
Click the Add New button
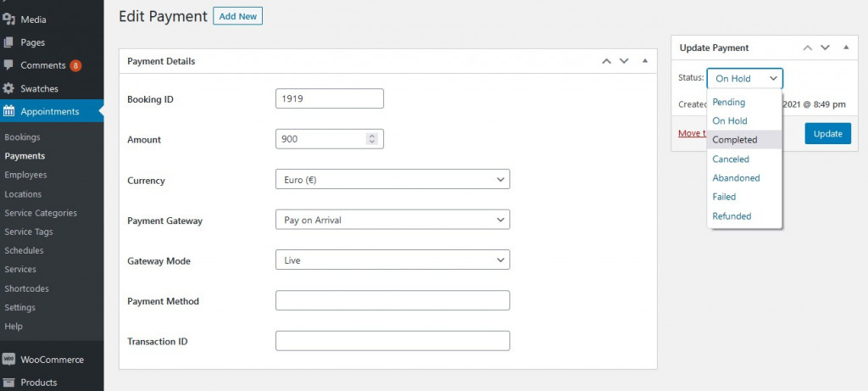point(237,16)
